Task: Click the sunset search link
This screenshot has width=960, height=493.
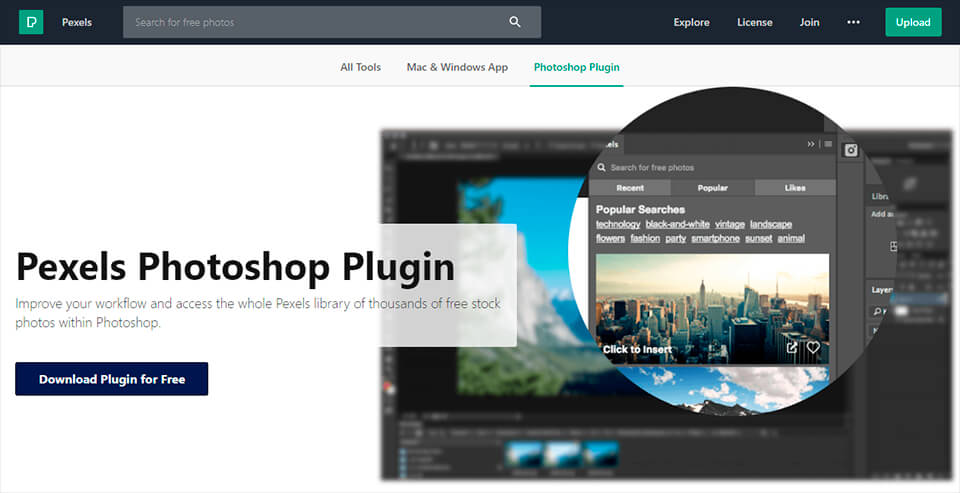Action: pyautogui.click(x=759, y=238)
